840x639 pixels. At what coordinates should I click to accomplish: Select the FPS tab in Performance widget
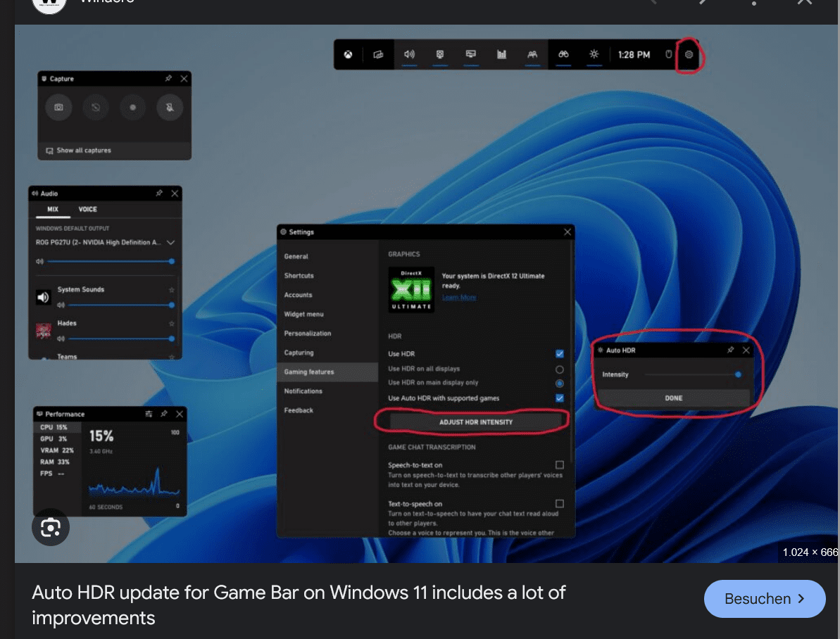click(57, 474)
